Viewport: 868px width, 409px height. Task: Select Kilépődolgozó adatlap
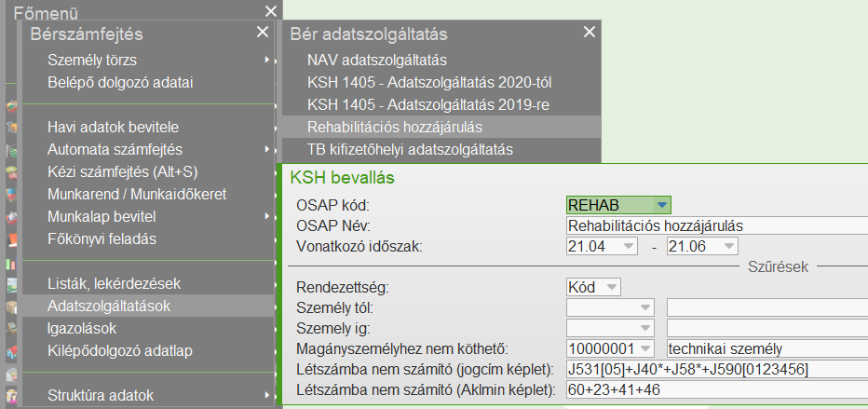147,351
